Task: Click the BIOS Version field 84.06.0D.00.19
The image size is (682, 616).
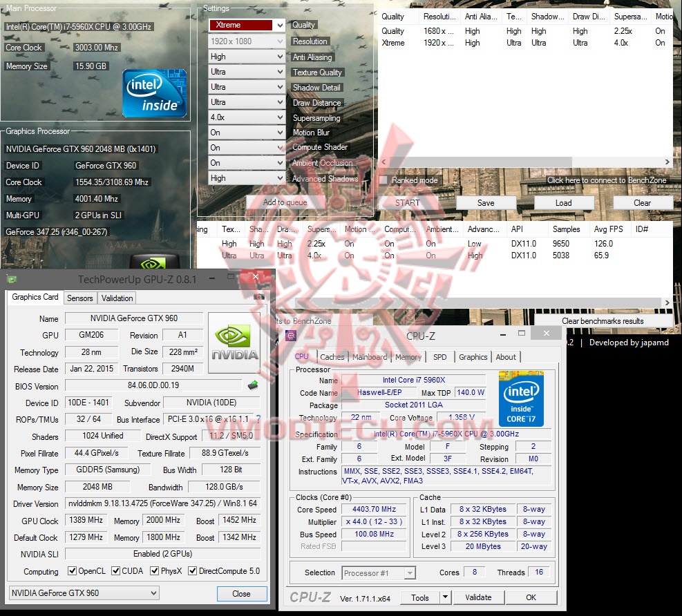Action: click(x=153, y=385)
